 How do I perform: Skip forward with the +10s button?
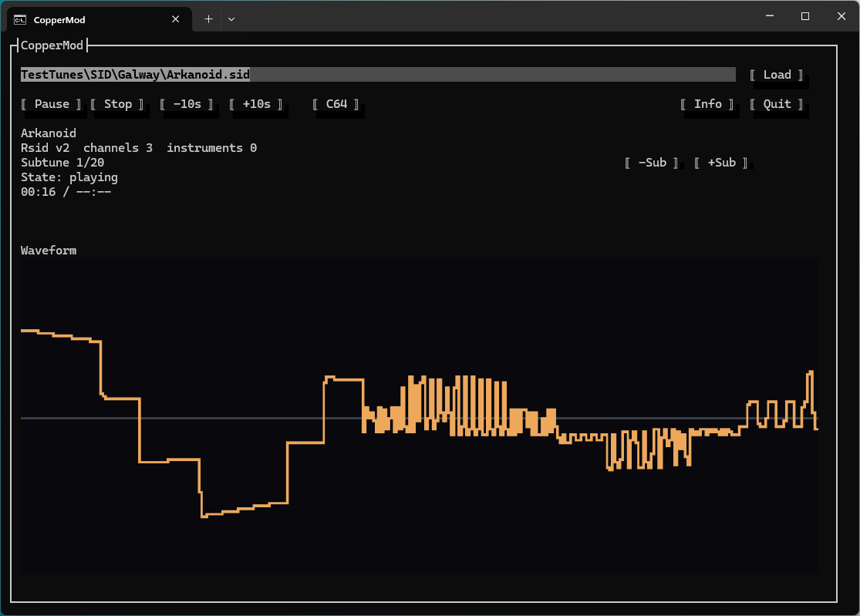256,104
